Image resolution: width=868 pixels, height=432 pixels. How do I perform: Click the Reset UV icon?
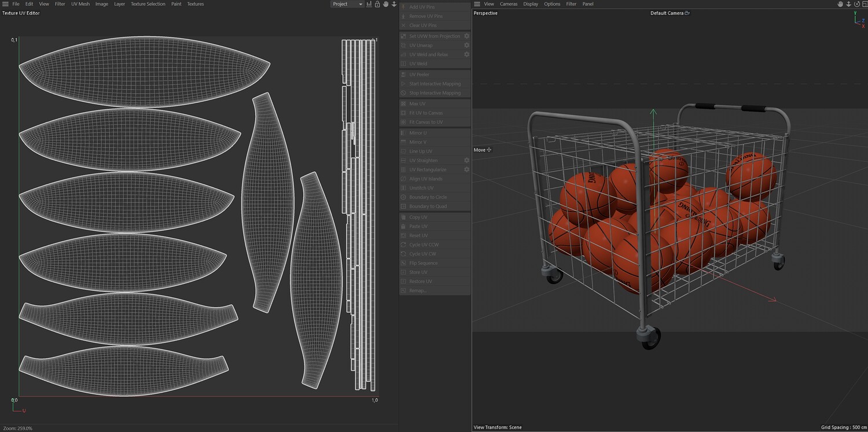click(x=403, y=235)
